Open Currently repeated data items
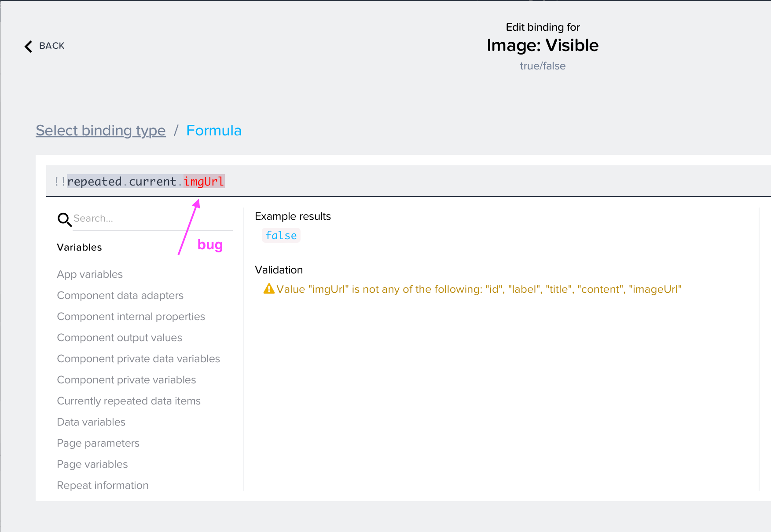Viewport: 771px width, 532px height. [129, 401]
